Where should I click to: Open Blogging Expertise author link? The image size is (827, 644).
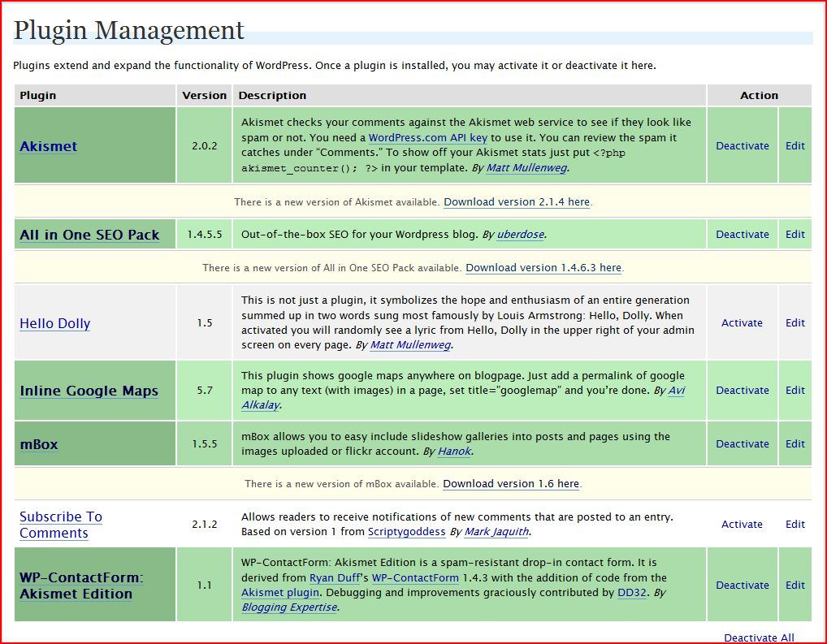coord(289,607)
